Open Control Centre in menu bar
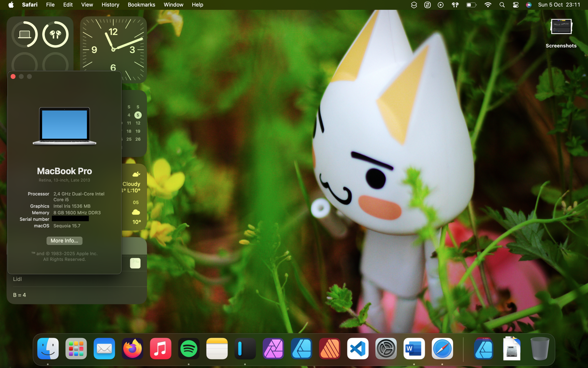The height and width of the screenshot is (368, 588). tap(516, 5)
